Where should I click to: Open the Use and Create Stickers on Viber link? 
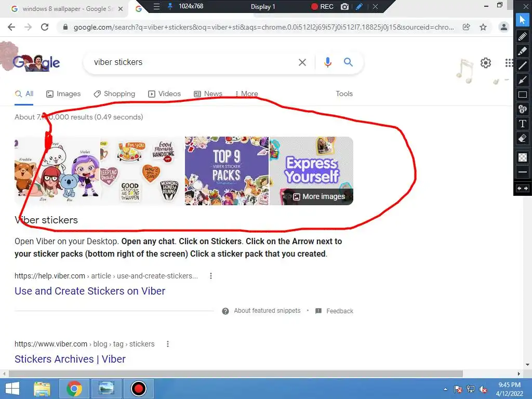(x=90, y=291)
